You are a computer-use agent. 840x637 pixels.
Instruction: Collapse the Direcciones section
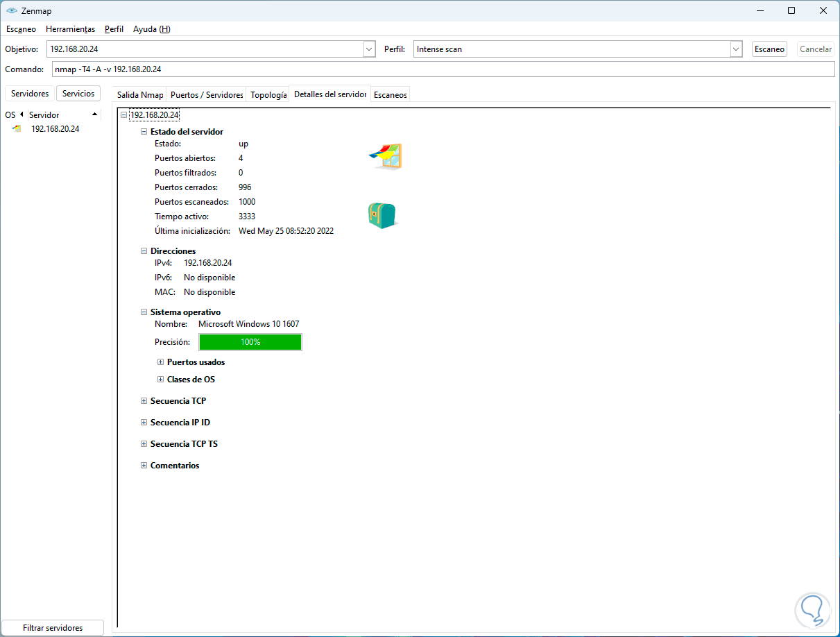pyautogui.click(x=144, y=251)
